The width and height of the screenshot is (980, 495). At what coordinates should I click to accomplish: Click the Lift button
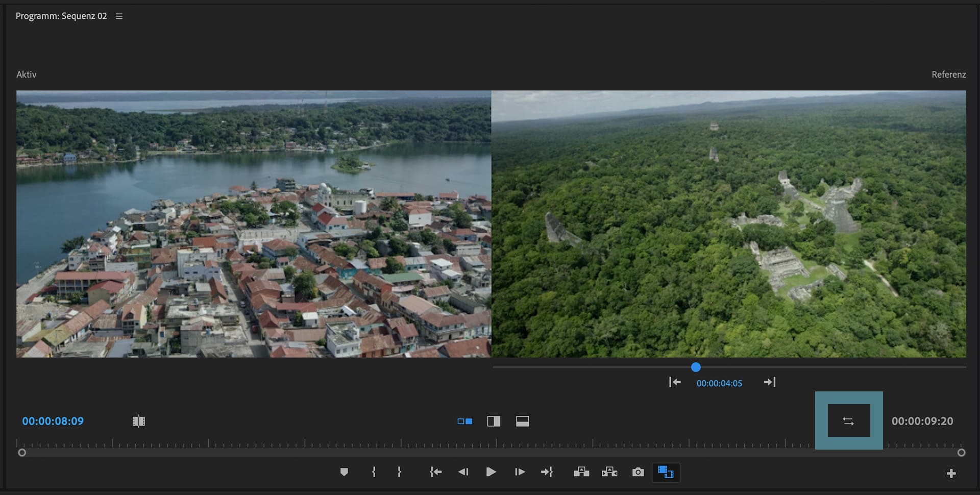coord(581,472)
